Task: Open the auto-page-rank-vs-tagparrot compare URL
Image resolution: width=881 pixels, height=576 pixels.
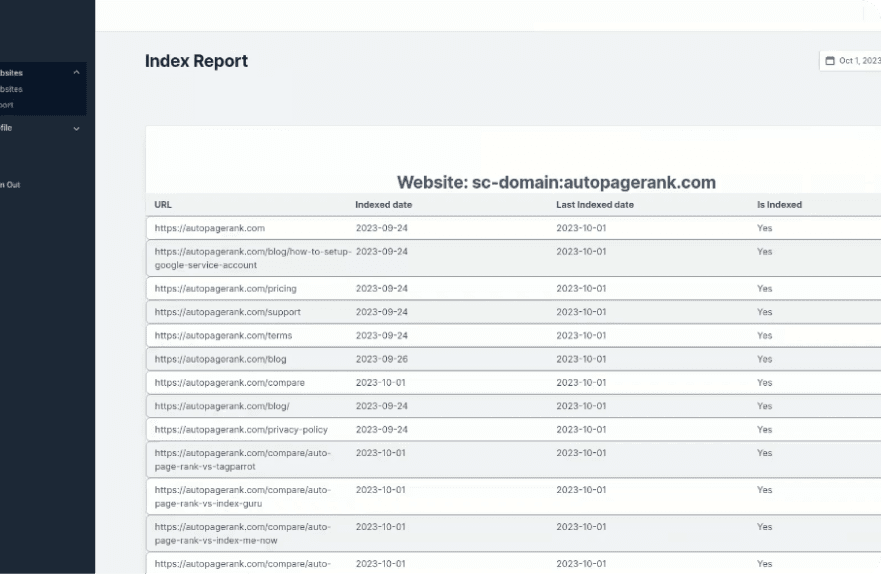Action: pyautogui.click(x=242, y=459)
